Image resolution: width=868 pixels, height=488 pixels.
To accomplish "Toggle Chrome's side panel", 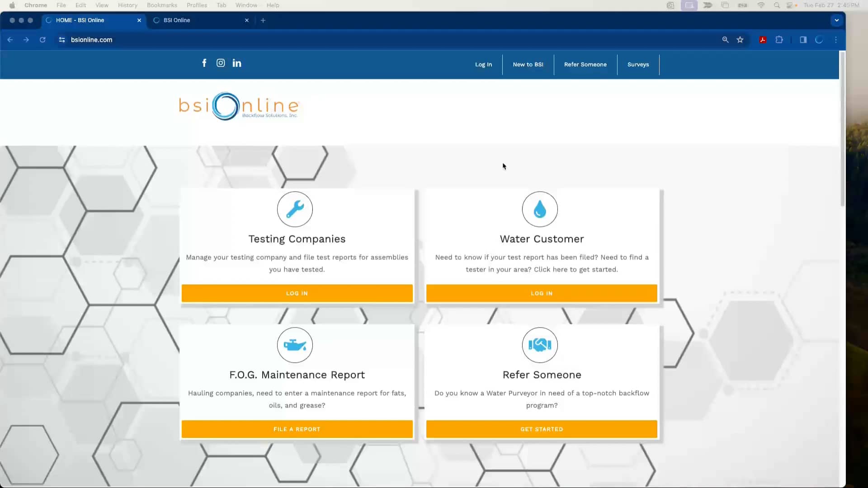I will click(803, 40).
